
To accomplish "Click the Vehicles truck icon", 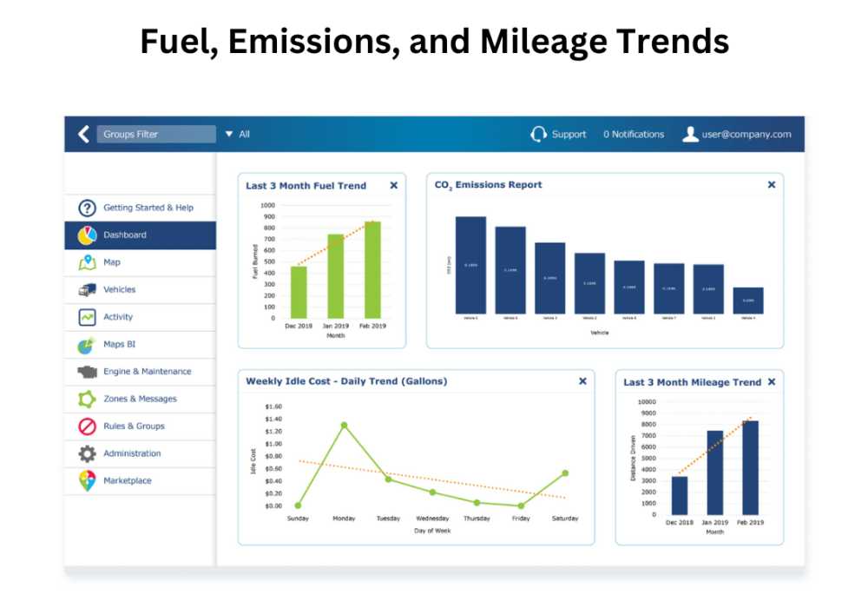I will 87,290.
